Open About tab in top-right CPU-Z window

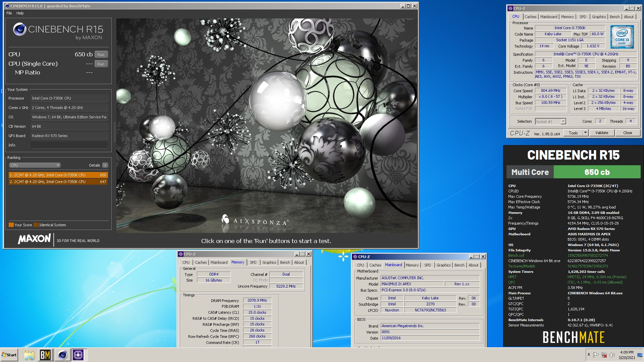tap(629, 17)
